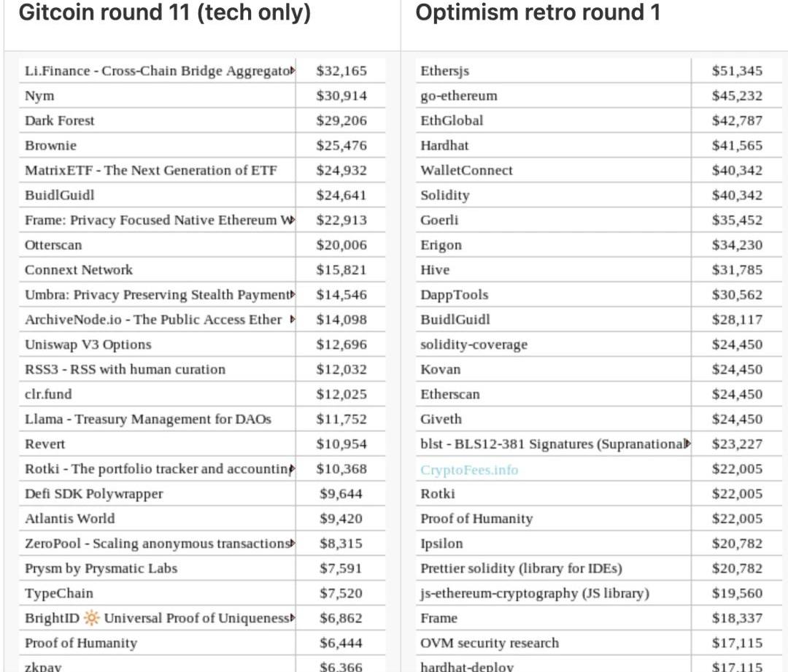
Task: Click the overflow arrow on the ZeroPool cell
Action: point(293,544)
